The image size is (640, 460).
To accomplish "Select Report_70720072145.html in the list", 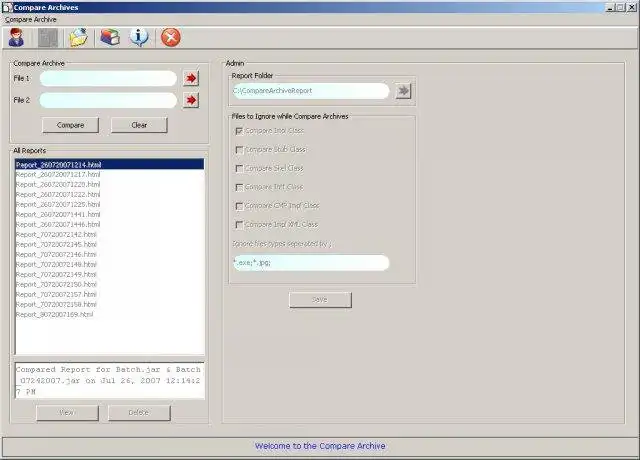I will click(109, 244).
